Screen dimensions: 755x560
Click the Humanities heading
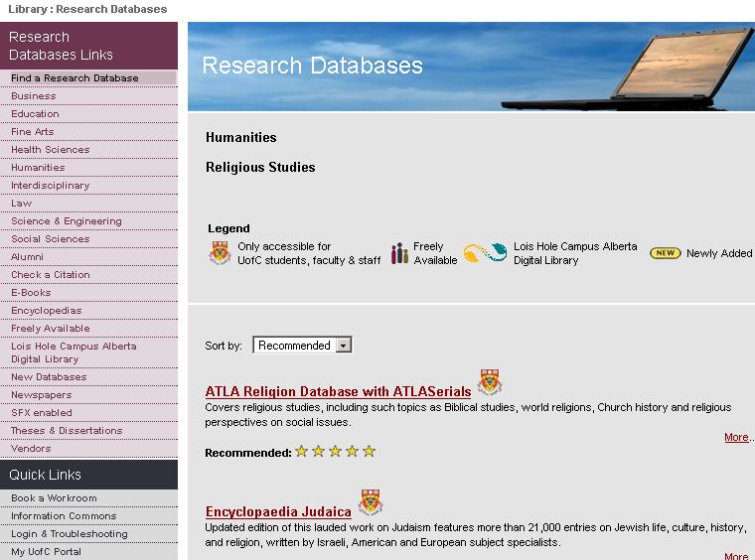tap(240, 138)
